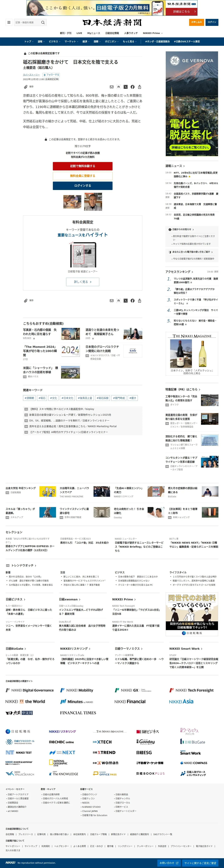Select 人事ウオッチ in the top menu

pos(131,33)
